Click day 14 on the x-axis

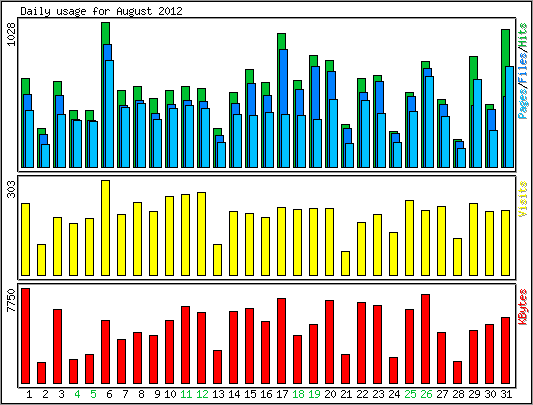[234, 394]
